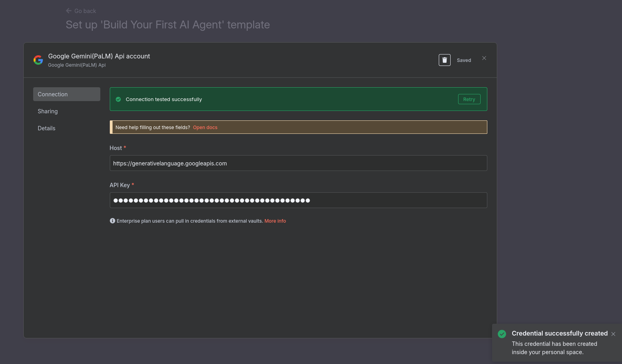Select the Connection tab in sidebar
The width and height of the screenshot is (622, 364).
pos(66,94)
